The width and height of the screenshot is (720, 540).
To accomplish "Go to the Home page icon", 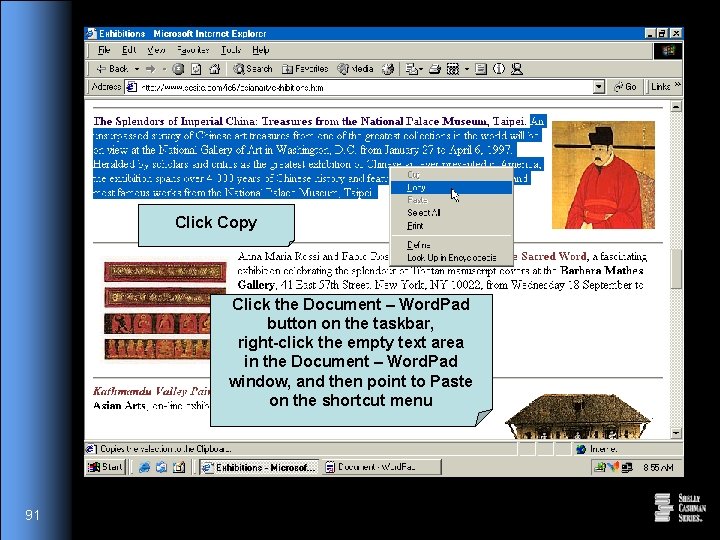I will 214,69.
